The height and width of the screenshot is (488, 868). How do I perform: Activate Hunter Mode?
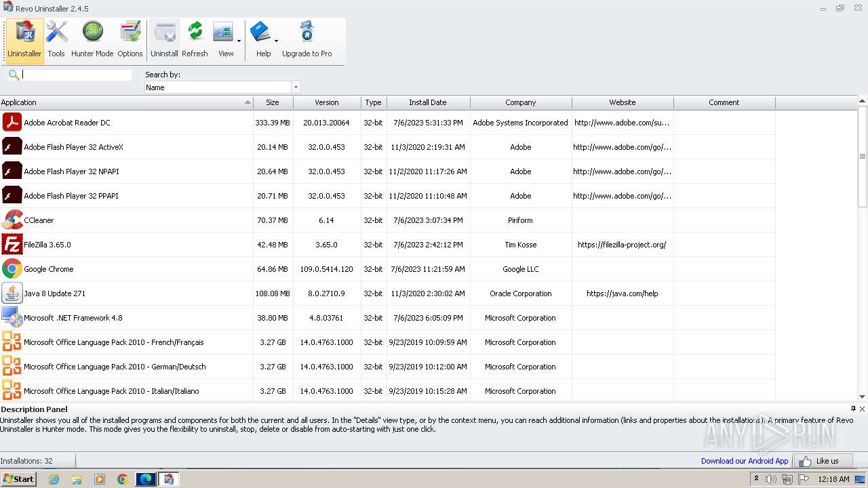(92, 40)
